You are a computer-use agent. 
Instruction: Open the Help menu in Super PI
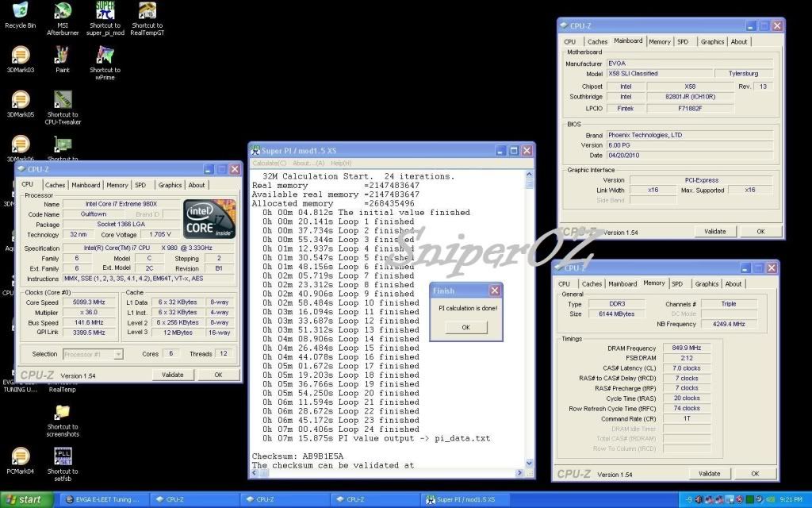coord(341,163)
